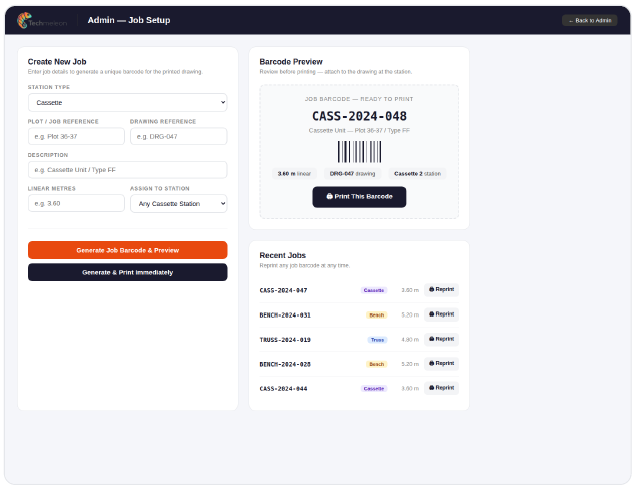Click the Recent Jobs heading
Viewport: 637px width, 487px height.
283,255
